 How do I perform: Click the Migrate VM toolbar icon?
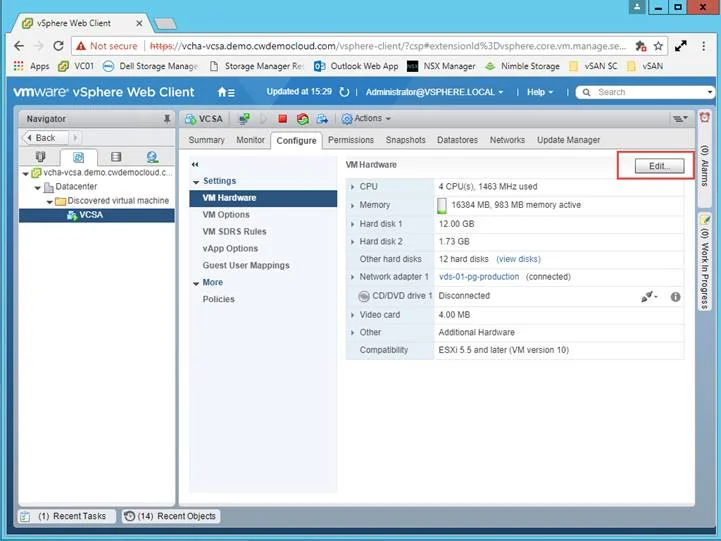click(x=322, y=119)
